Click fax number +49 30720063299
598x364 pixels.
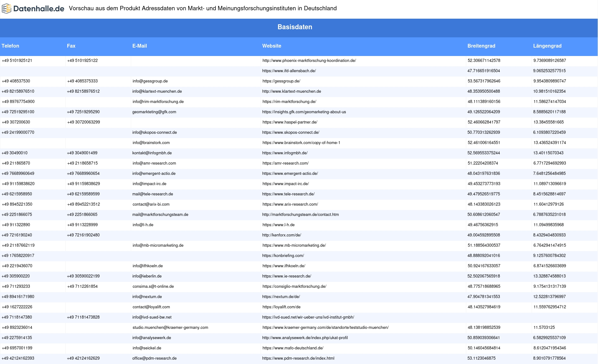point(83,122)
